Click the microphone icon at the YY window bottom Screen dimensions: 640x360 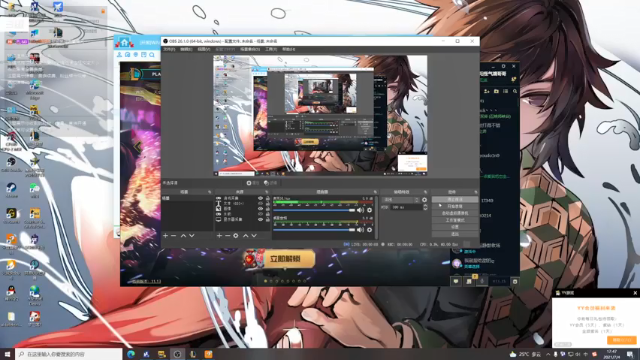[482, 281]
